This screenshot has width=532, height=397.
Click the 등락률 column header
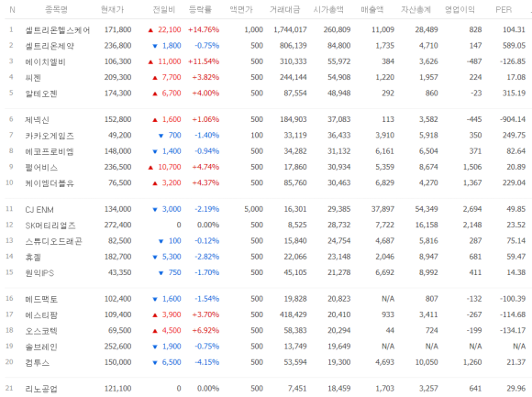click(x=200, y=9)
